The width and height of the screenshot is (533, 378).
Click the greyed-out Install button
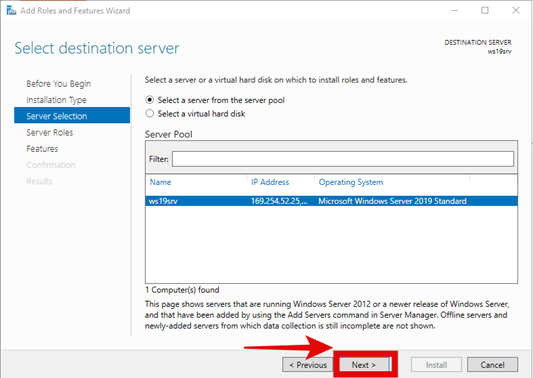tap(436, 365)
